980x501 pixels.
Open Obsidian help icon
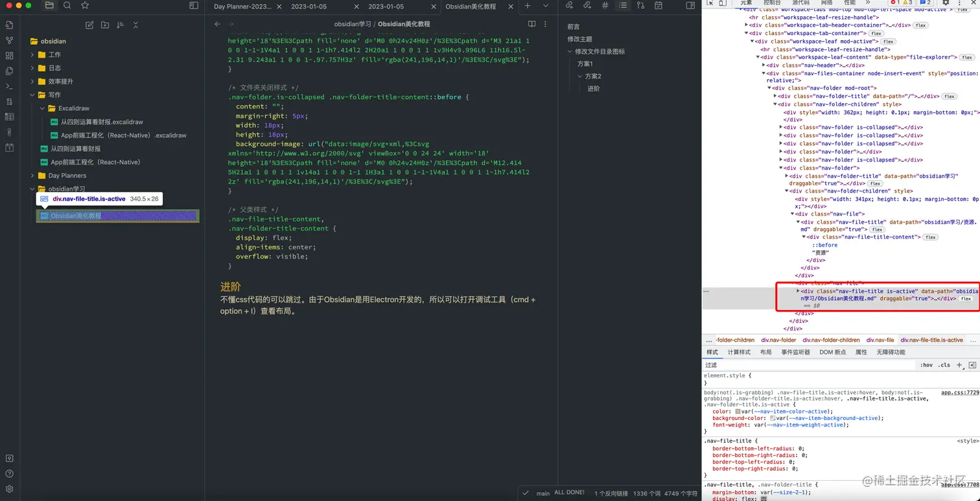(9, 474)
